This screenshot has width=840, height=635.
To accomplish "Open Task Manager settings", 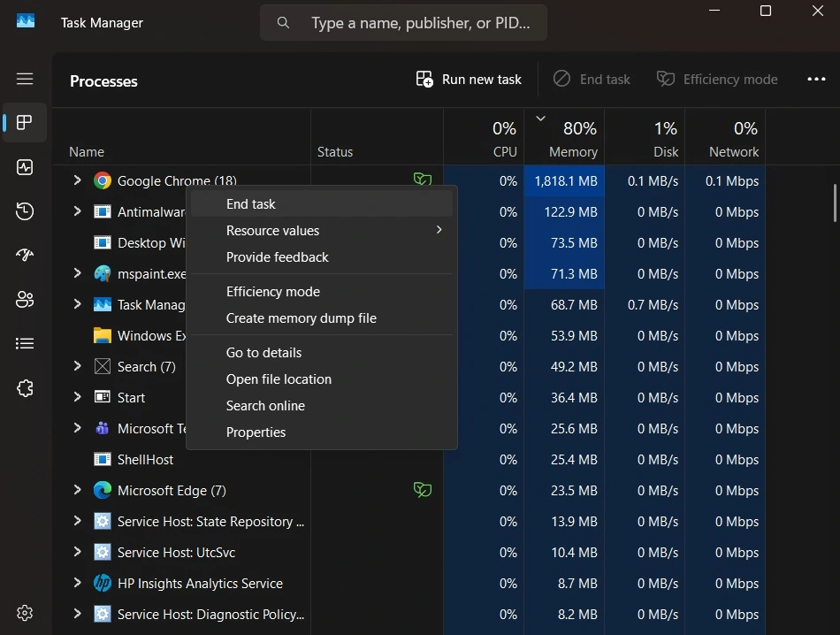I will point(25,612).
